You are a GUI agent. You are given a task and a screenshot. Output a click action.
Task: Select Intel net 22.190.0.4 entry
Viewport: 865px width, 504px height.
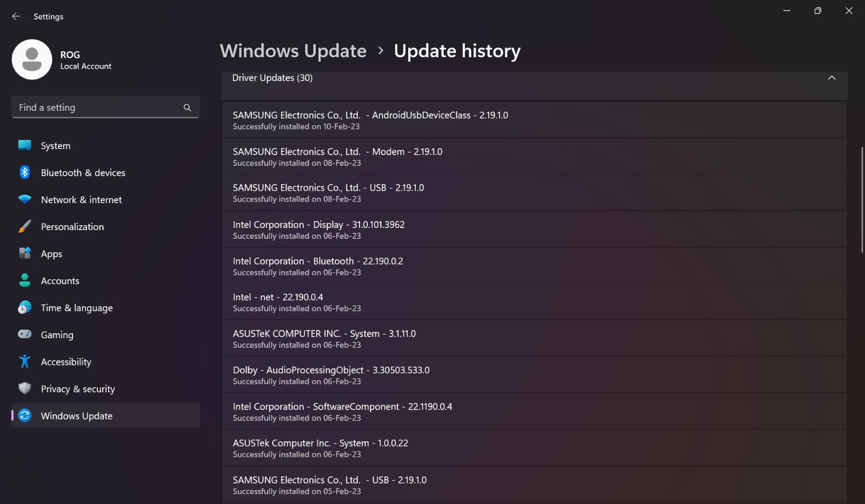[534, 302]
